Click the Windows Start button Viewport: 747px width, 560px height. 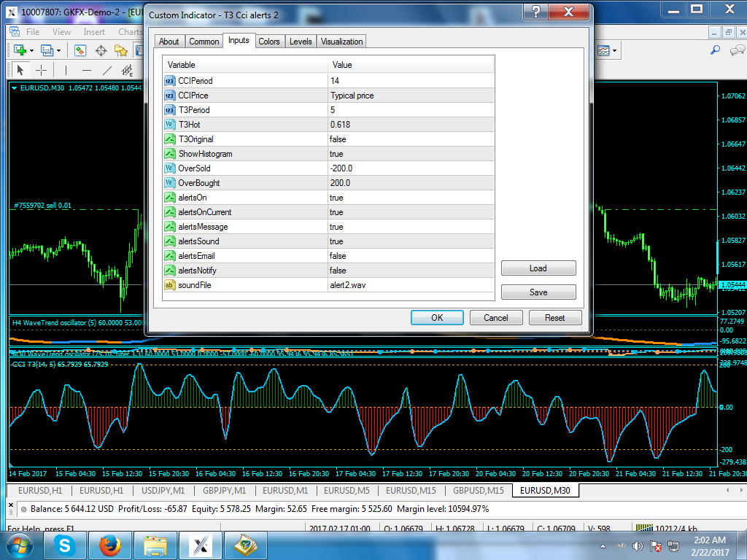coord(20,545)
